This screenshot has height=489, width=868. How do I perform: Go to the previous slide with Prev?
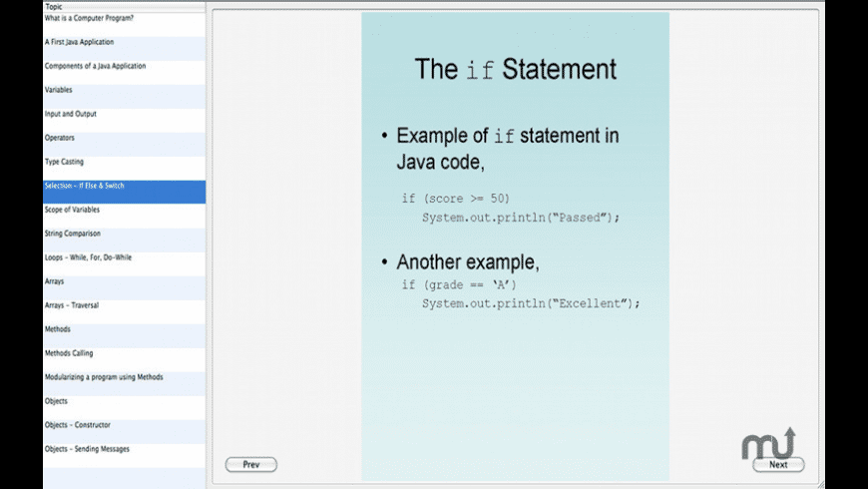(x=250, y=465)
